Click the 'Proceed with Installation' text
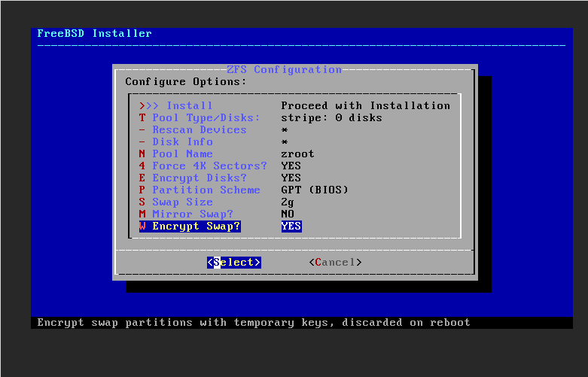Image resolution: width=588 pixels, height=377 pixels. click(x=366, y=105)
